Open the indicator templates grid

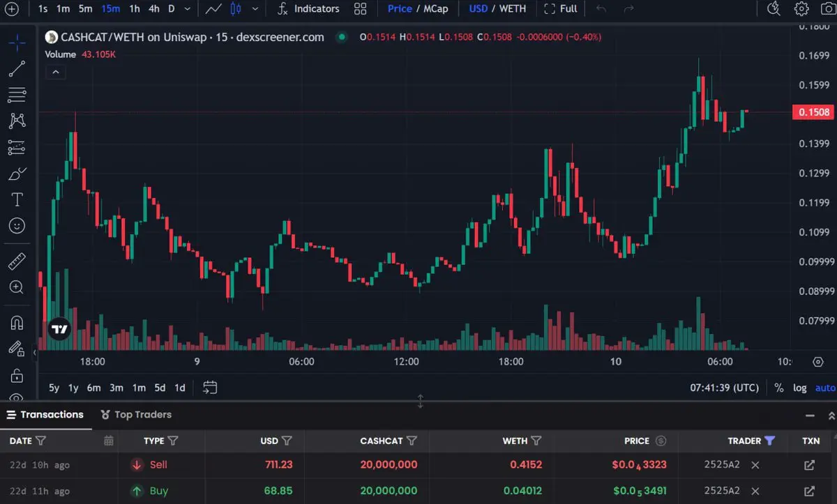(x=360, y=9)
